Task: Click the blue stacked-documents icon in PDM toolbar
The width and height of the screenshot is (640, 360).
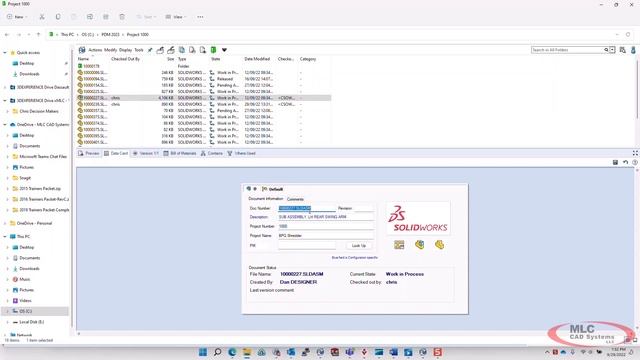Action: pyautogui.click(x=182, y=50)
